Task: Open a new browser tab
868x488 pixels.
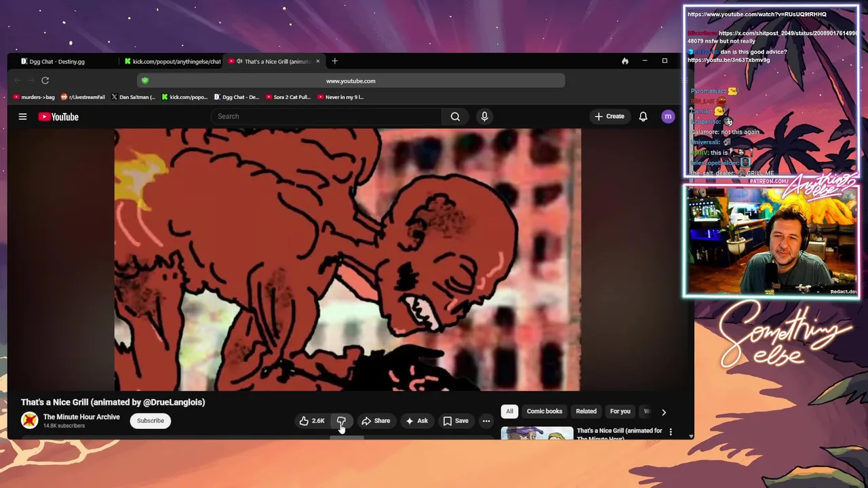Action: coord(334,62)
